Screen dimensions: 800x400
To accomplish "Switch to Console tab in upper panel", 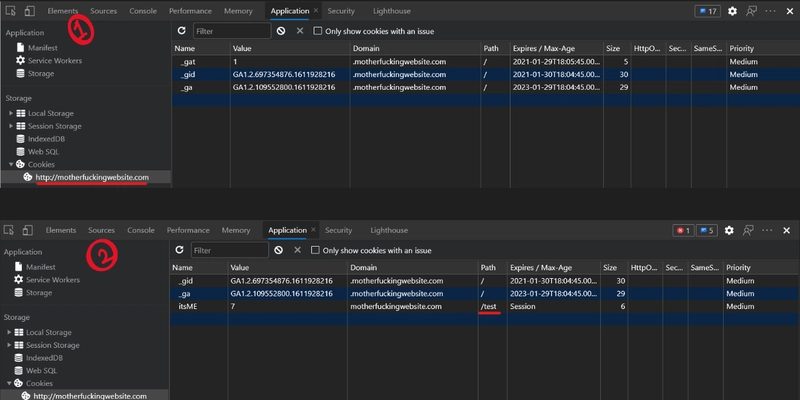I will click(x=143, y=11).
